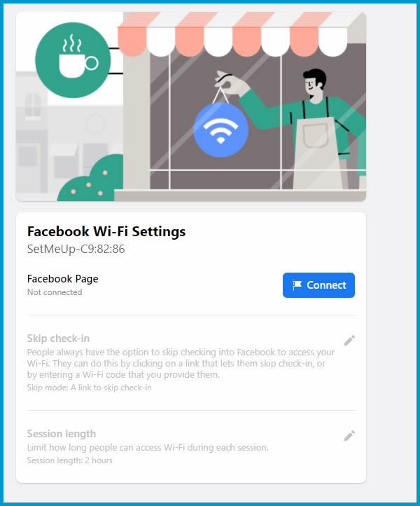420x506 pixels.
Task: Click the green coffee cup sign
Action: 73,60
